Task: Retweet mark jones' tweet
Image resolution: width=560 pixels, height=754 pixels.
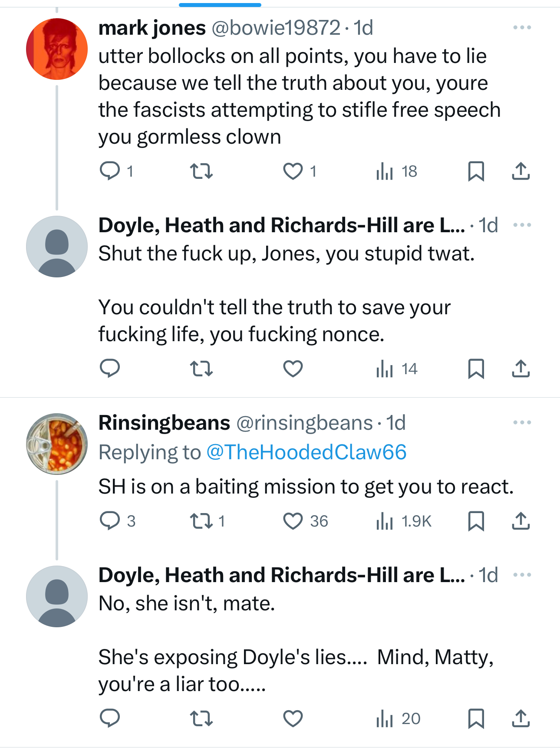Action: click(x=202, y=171)
